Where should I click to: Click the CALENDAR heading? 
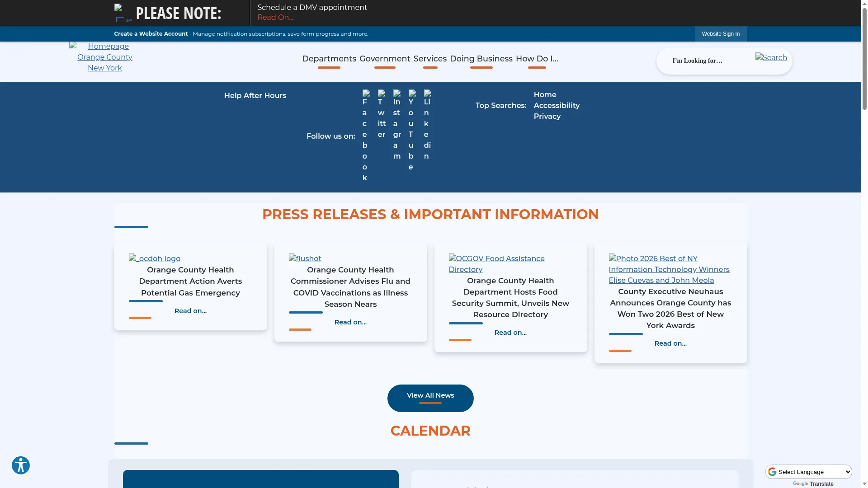[x=430, y=431]
